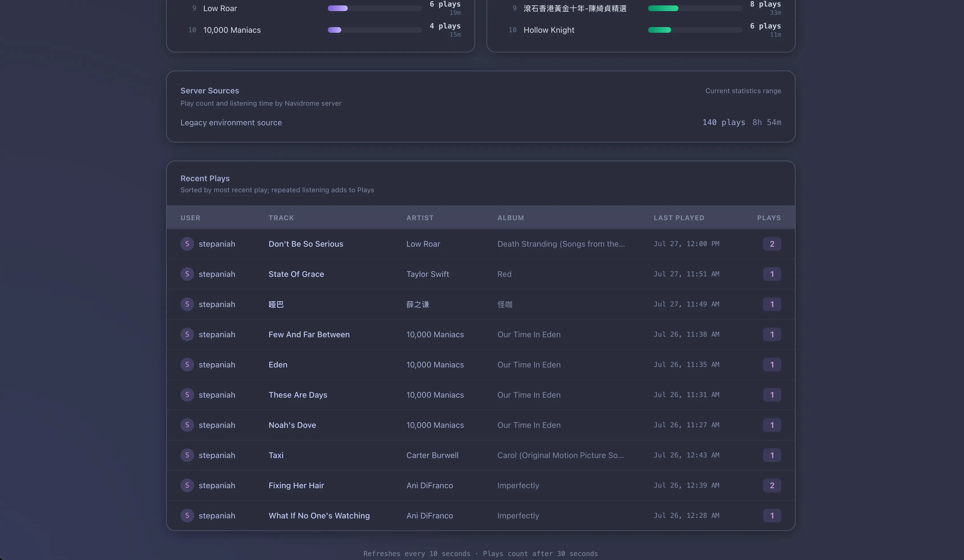This screenshot has width=964, height=560.
Task: Open the track Few And Far Between
Action: click(309, 334)
